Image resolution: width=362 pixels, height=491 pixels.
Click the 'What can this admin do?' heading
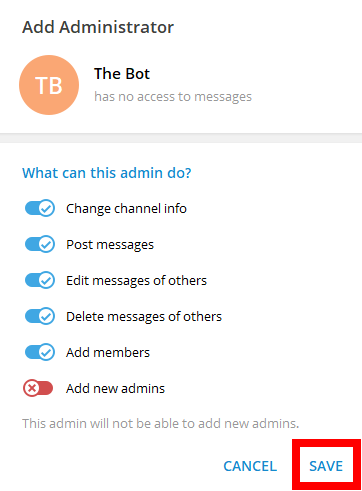pos(107,173)
